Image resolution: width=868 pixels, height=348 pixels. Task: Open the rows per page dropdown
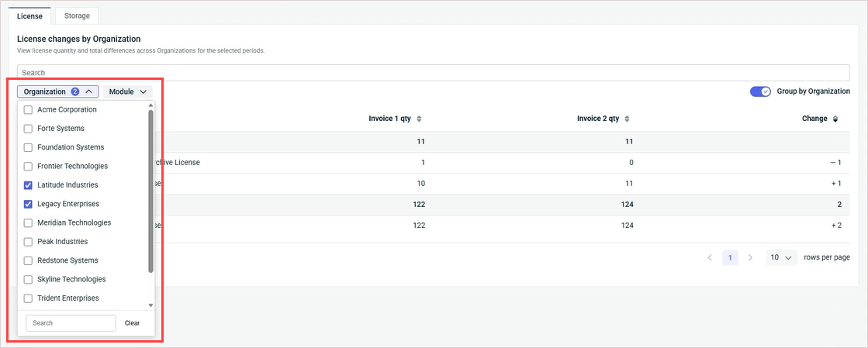(781, 257)
